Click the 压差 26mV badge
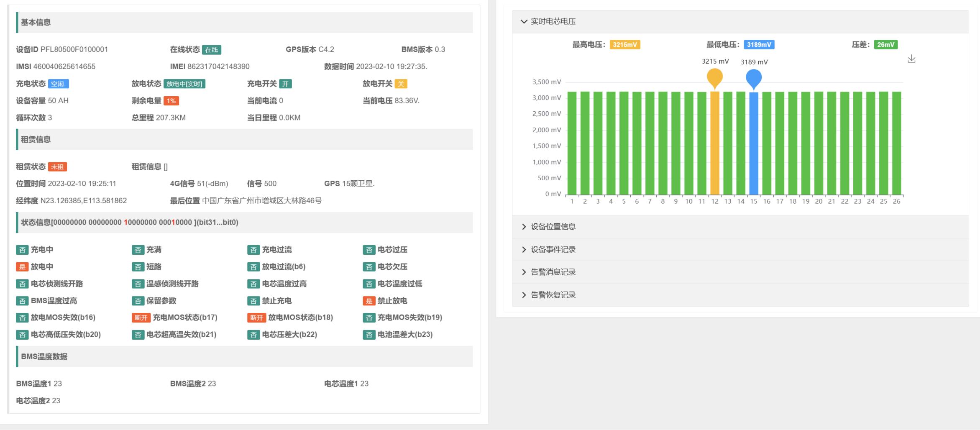The height and width of the screenshot is (430, 980). point(886,45)
